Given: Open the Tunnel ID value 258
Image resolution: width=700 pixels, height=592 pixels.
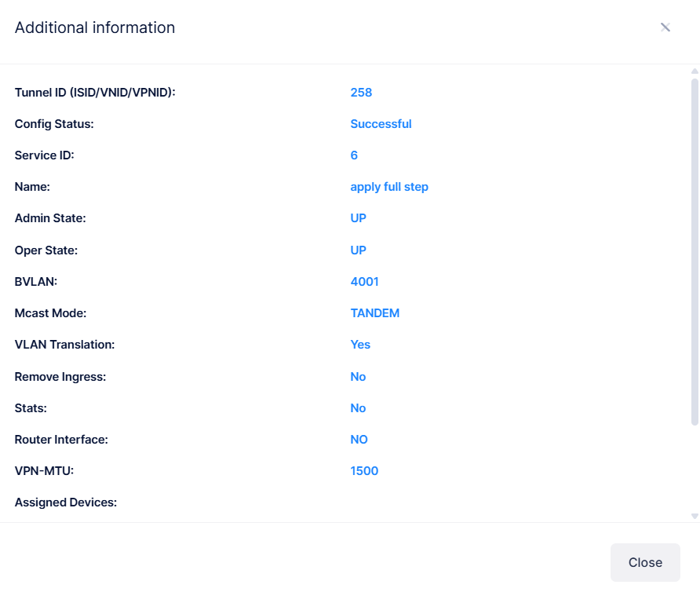Looking at the screenshot, I should pyautogui.click(x=361, y=92).
